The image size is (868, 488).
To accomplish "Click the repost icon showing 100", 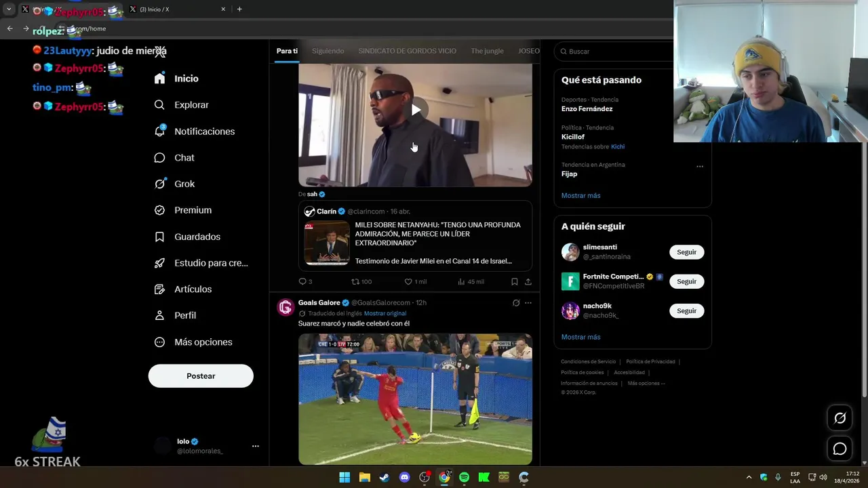I will [x=355, y=281].
